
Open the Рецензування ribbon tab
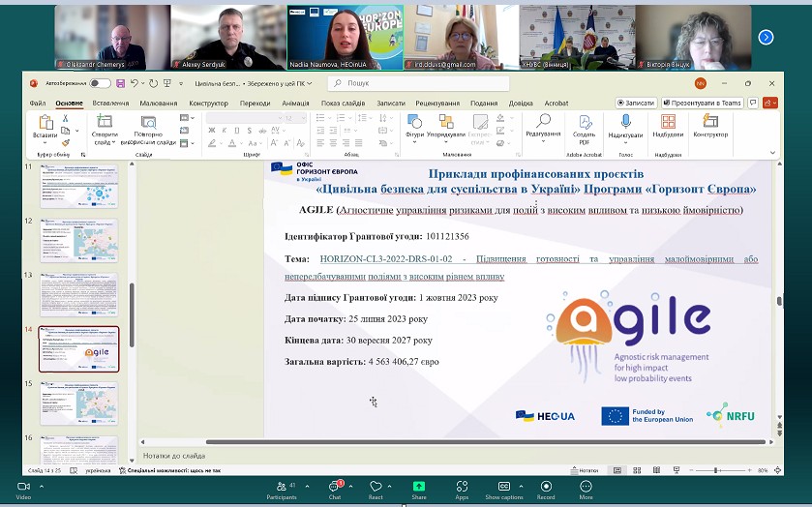click(437, 104)
